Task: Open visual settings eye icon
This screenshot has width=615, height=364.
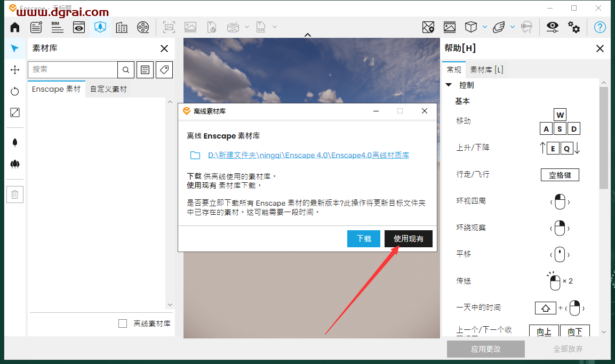Action: point(553,27)
